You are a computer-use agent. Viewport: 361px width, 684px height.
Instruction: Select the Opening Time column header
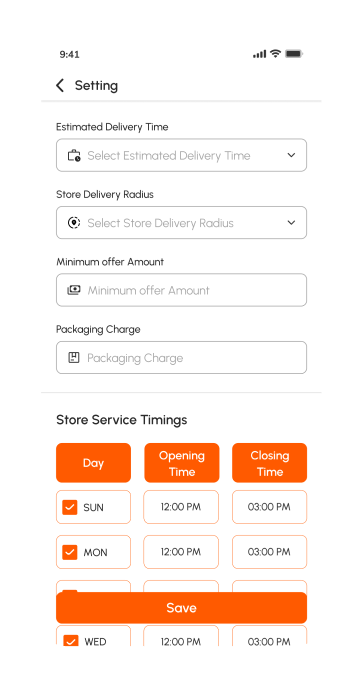coord(182,463)
